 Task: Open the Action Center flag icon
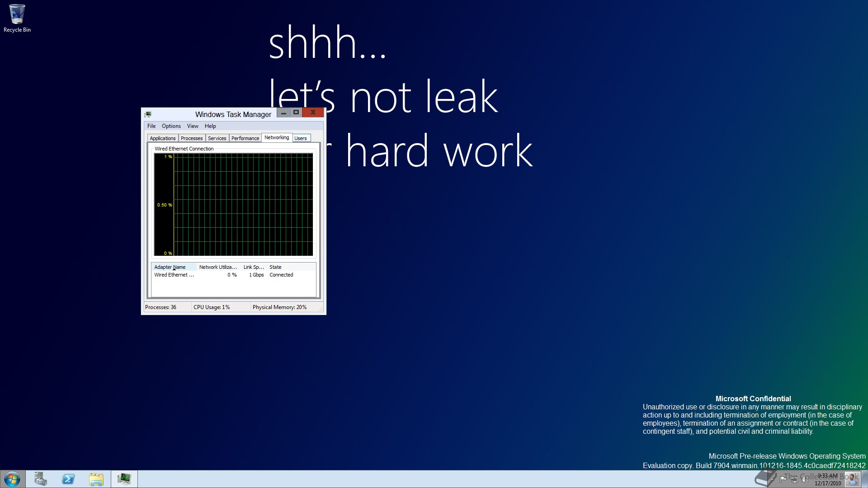(x=783, y=479)
